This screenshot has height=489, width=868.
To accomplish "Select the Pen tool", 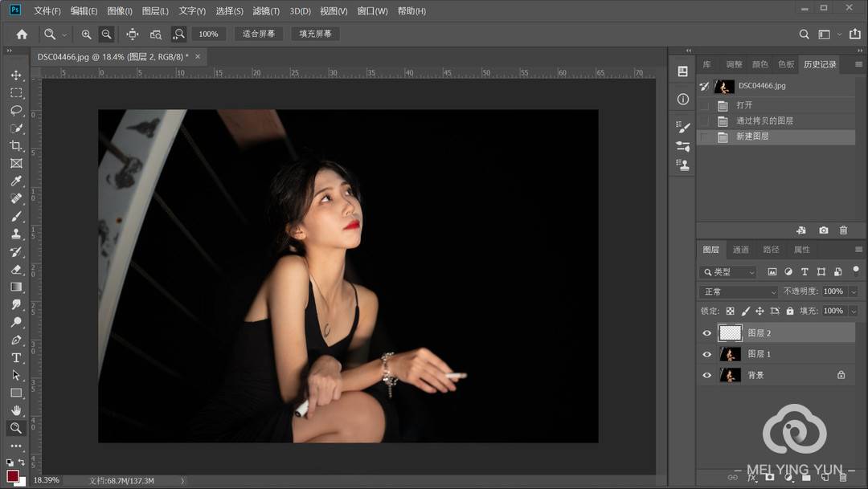I will pos(16,340).
